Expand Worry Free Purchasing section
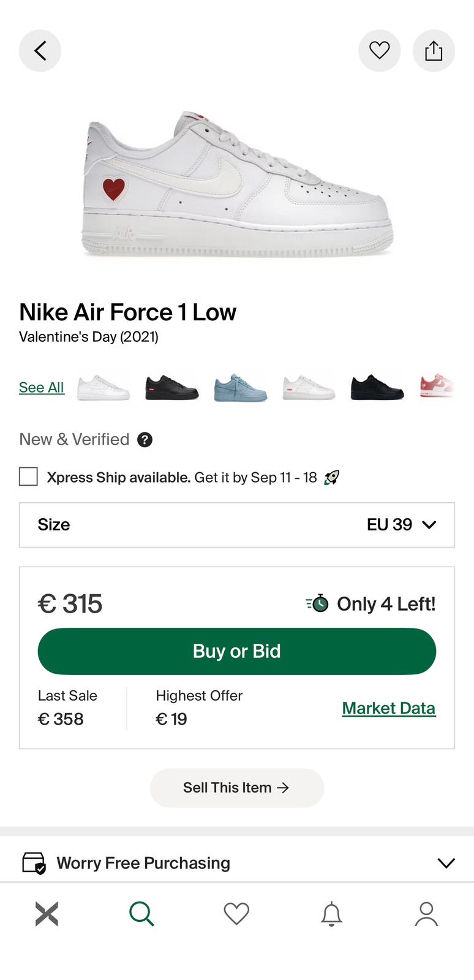The height and width of the screenshot is (980, 474). [x=237, y=863]
